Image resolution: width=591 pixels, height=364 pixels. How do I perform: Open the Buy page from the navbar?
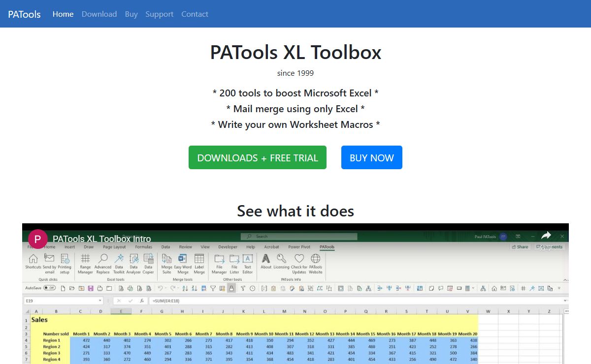[x=131, y=14]
